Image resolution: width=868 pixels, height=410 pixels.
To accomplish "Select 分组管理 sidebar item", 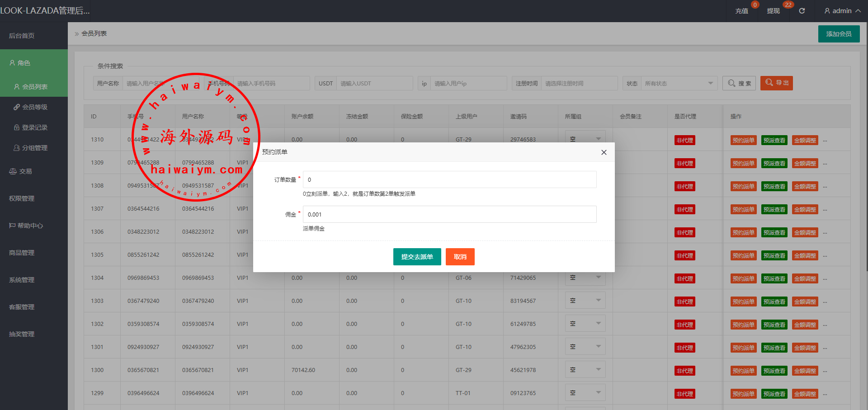I will pyautogui.click(x=35, y=148).
